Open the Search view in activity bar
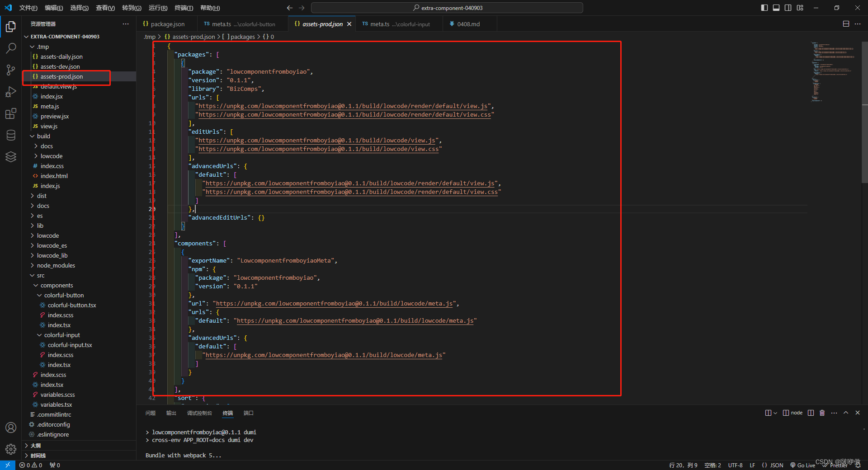Viewport: 868px width, 470px height. click(11, 48)
